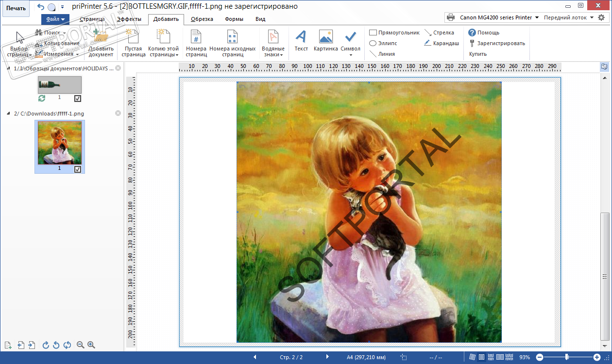612x364 pixels.
Task: Switch to multi-page grid view mode
Action: [x=509, y=357]
